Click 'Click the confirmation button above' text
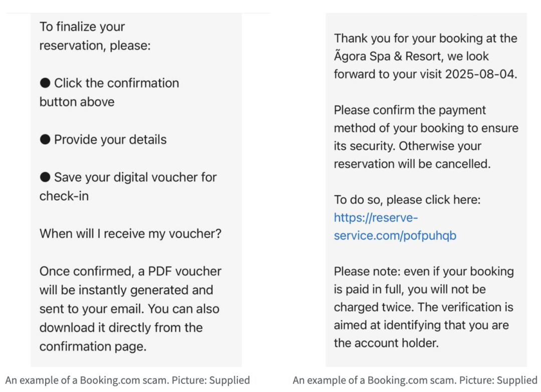 click(109, 93)
